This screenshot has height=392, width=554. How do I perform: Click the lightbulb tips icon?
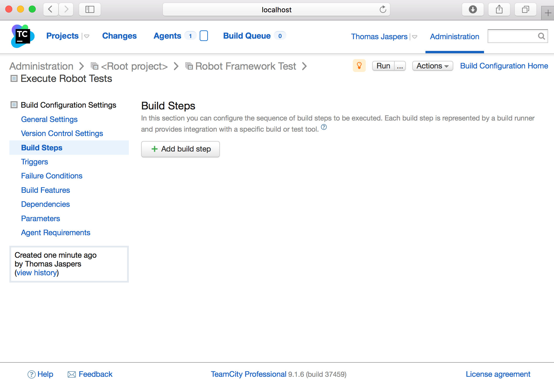[x=359, y=66]
